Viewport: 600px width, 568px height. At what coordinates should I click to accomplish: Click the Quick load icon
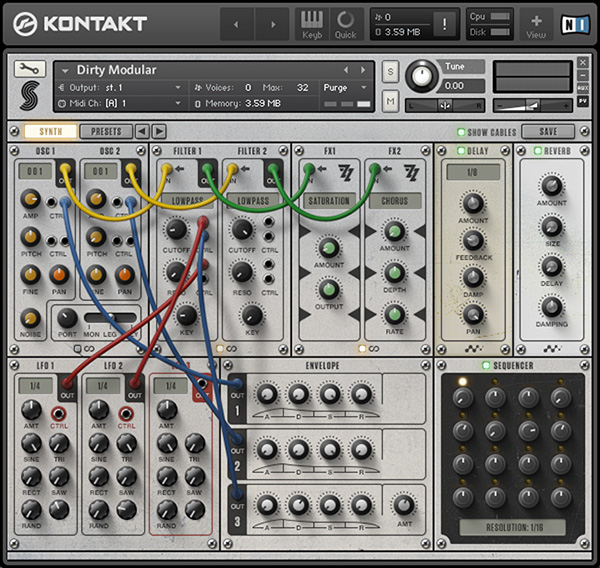[345, 22]
